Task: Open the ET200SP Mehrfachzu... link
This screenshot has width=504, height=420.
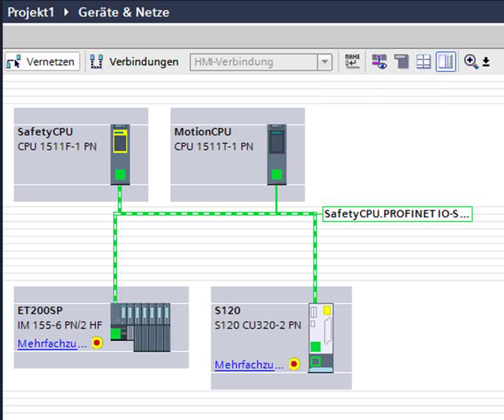Action: (52, 343)
